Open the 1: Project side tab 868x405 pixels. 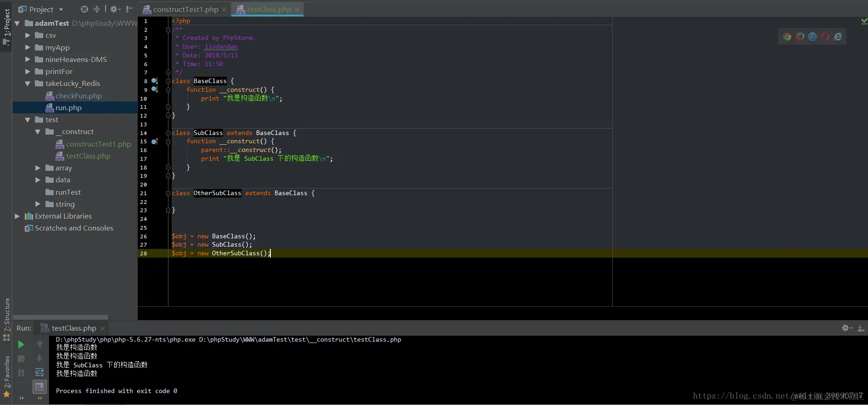coord(6,27)
